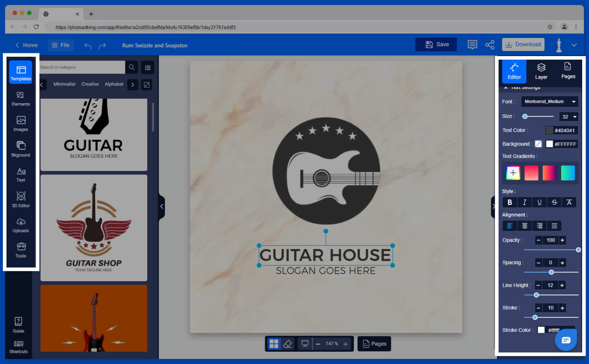589x364 pixels.
Task: Collapse the left templates panel
Action: (x=161, y=207)
